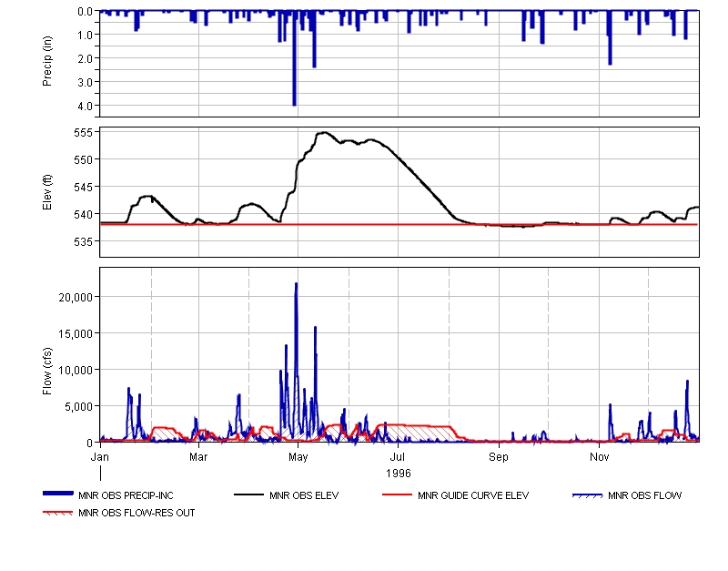Select the MNR GUIDE CURVE ELEV legend text

coord(472,495)
